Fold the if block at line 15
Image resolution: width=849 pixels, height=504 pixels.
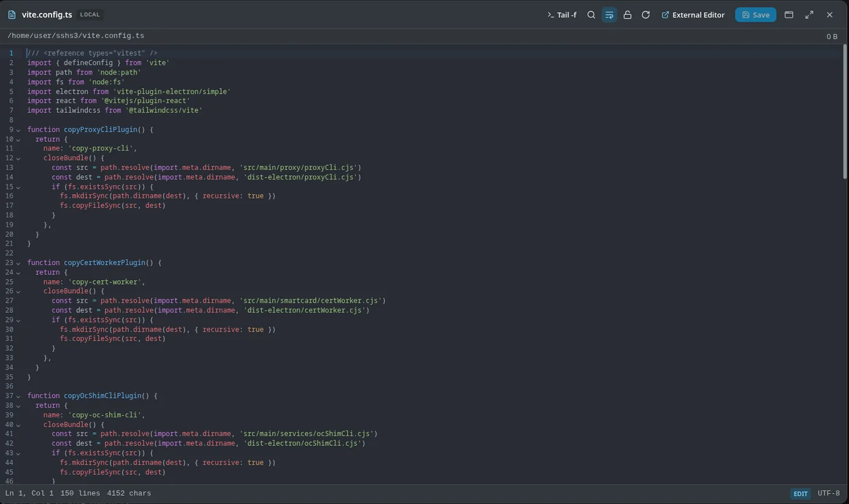pos(18,187)
